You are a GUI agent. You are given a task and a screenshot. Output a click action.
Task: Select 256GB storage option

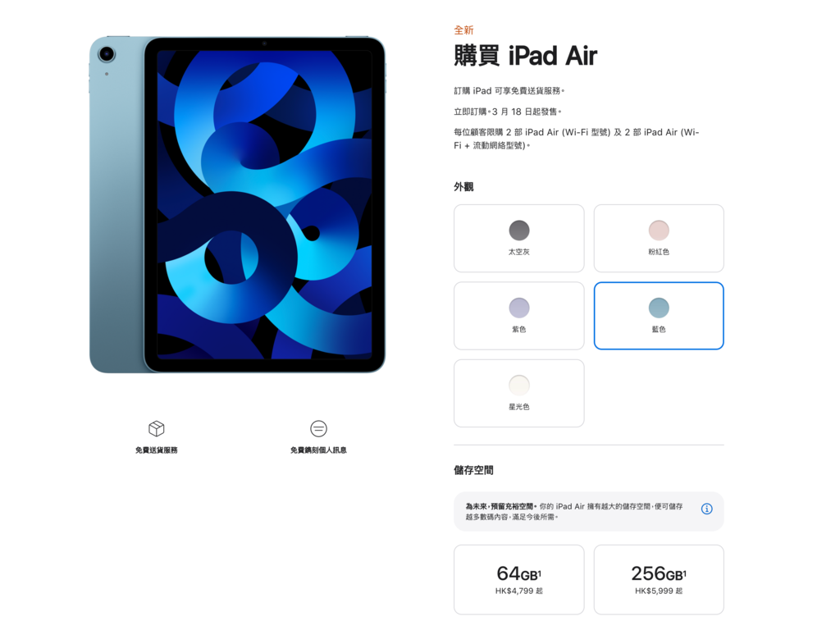click(x=659, y=580)
